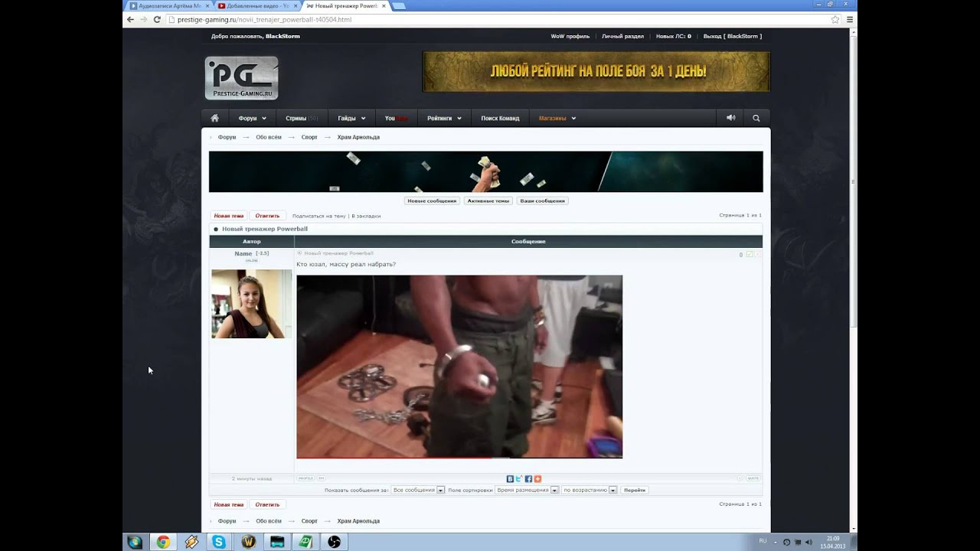
Task: Click the money hand forum banner
Action: [486, 171]
